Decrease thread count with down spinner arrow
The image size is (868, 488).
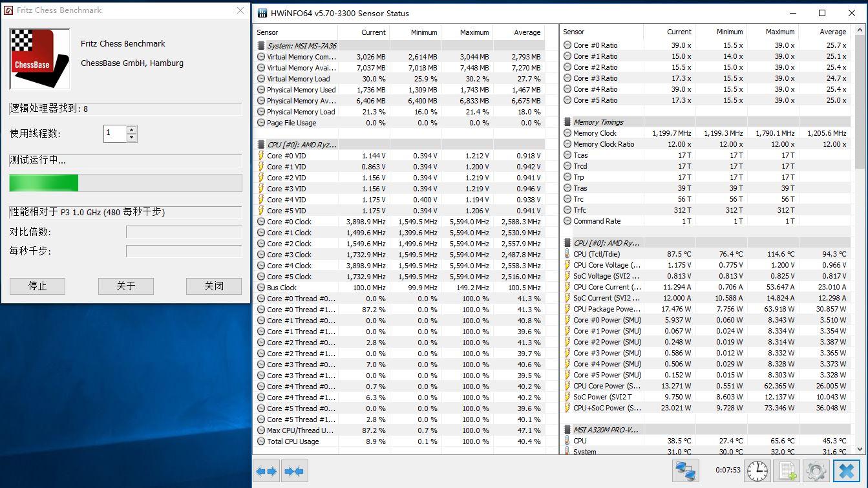pos(132,138)
